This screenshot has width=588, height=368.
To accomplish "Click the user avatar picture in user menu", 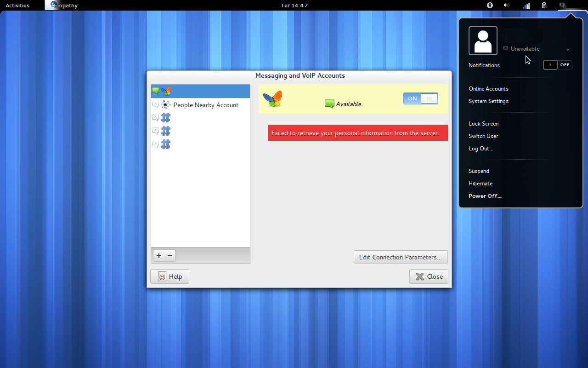I will 483,41.
